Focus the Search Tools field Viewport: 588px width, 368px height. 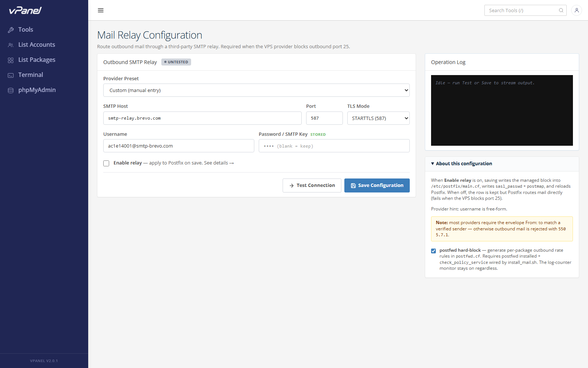click(525, 10)
